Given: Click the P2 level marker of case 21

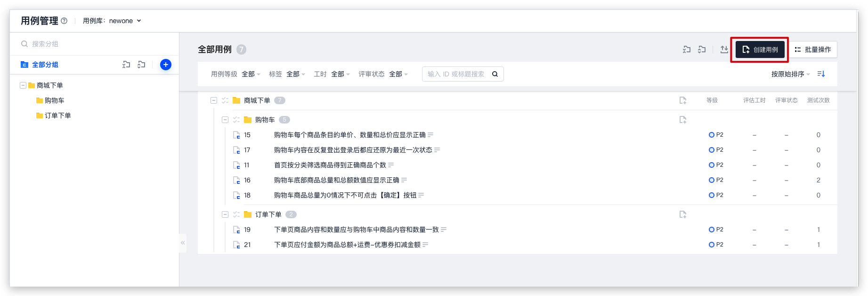Looking at the screenshot, I should (716, 245).
